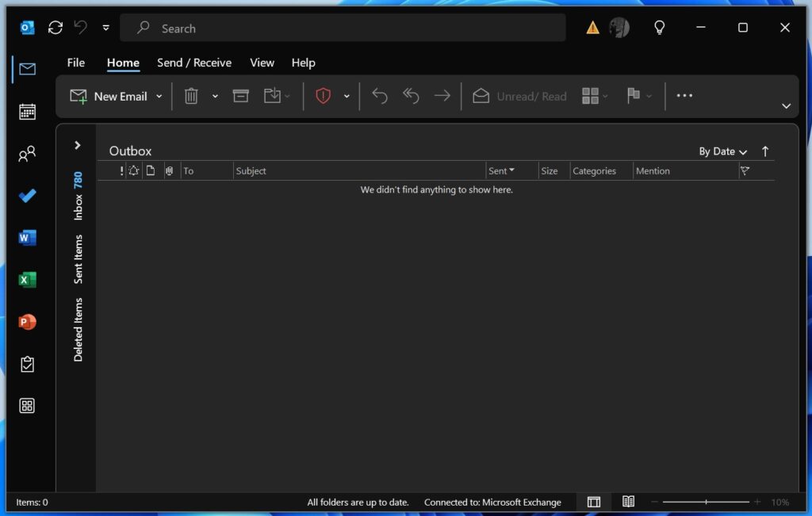Switch to Reading view in status bar
Viewport: 812px width, 516px height.
tap(628, 502)
